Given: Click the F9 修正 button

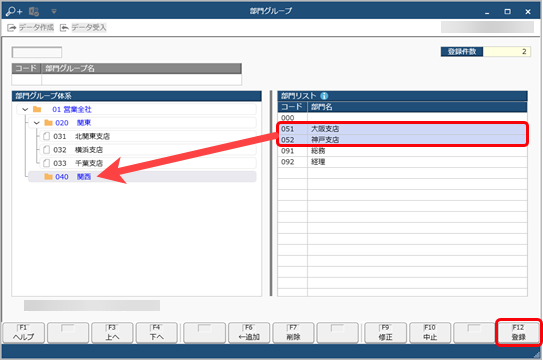Looking at the screenshot, I should (x=385, y=333).
